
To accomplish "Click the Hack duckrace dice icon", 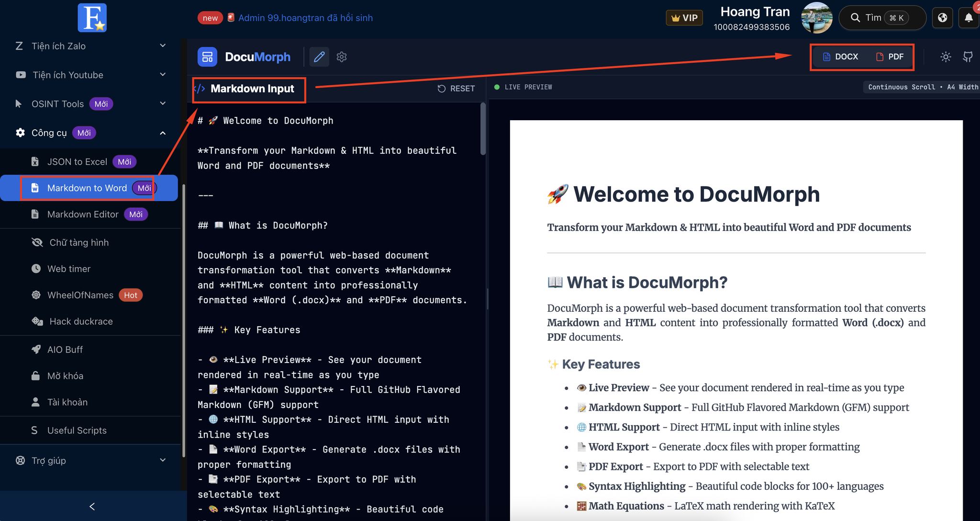I will coord(37,321).
